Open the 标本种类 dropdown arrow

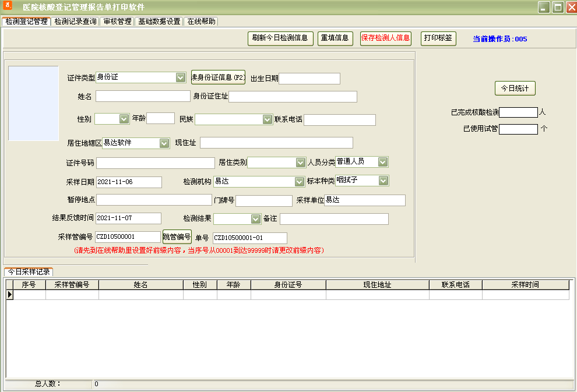pyautogui.click(x=383, y=181)
